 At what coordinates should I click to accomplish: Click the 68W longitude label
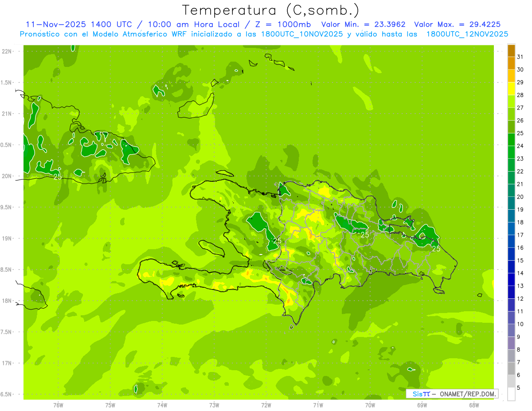[474, 405]
